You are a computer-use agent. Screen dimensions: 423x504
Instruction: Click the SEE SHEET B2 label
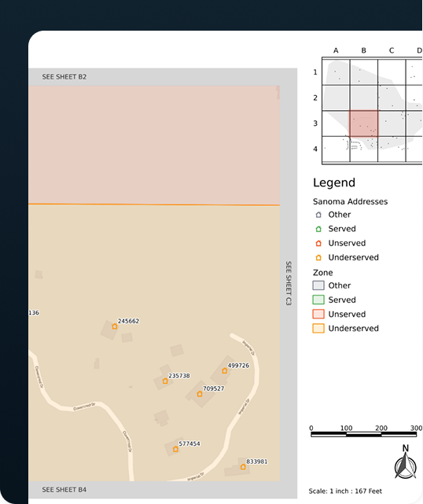pos(64,77)
